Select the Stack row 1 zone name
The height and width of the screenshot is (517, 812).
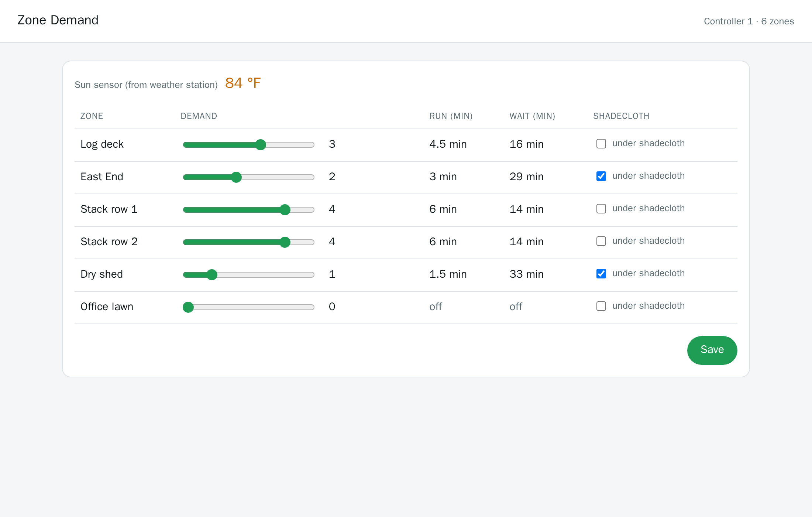[x=109, y=209]
